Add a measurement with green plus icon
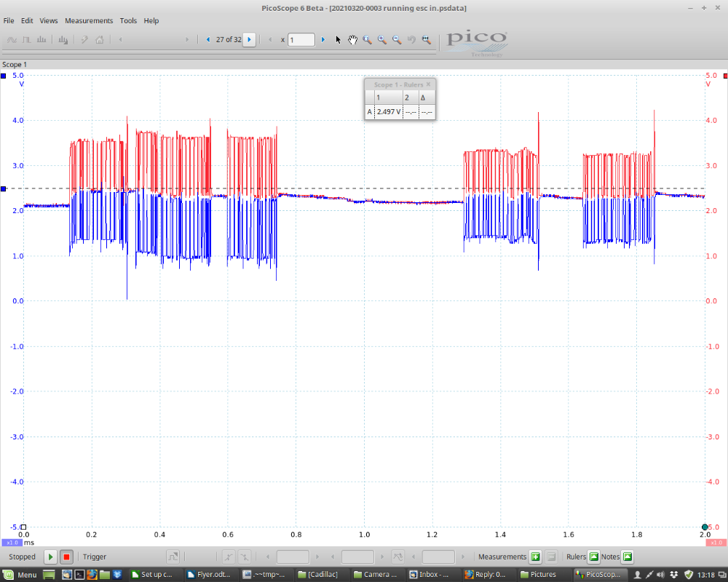 (535, 557)
